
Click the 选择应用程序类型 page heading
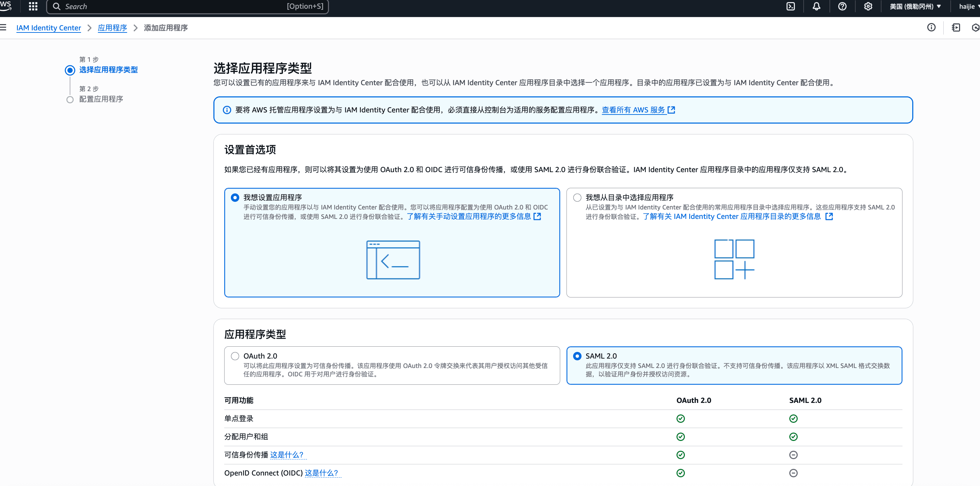point(263,68)
